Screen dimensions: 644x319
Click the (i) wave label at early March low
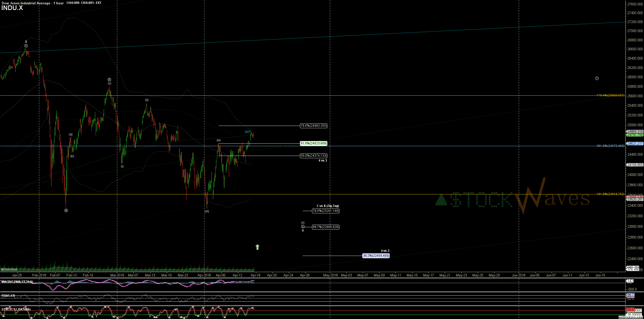[122, 166]
